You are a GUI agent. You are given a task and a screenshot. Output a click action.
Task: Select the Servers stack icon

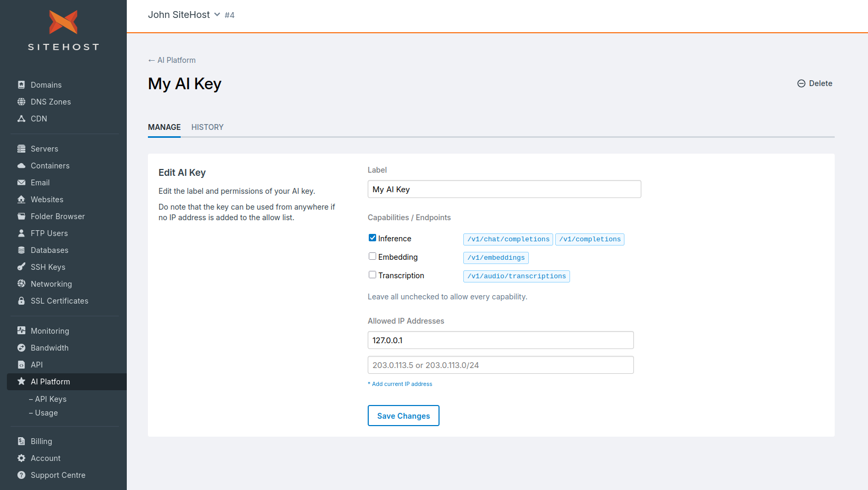pos(21,149)
